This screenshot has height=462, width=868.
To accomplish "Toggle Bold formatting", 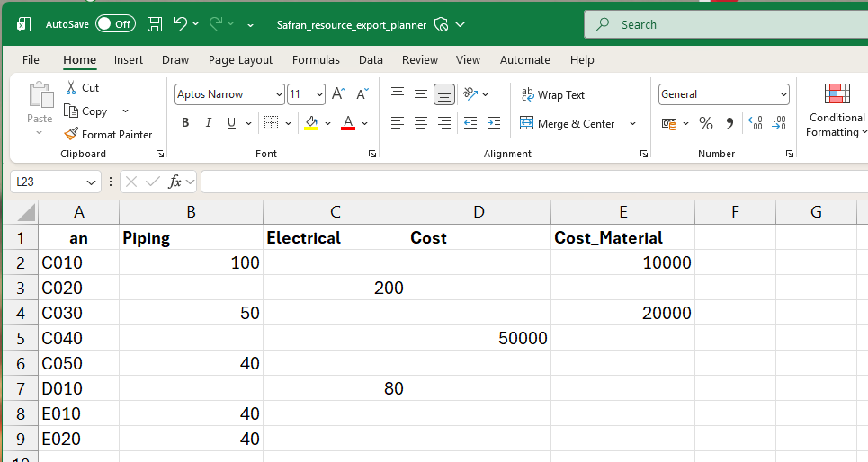I will tap(185, 123).
